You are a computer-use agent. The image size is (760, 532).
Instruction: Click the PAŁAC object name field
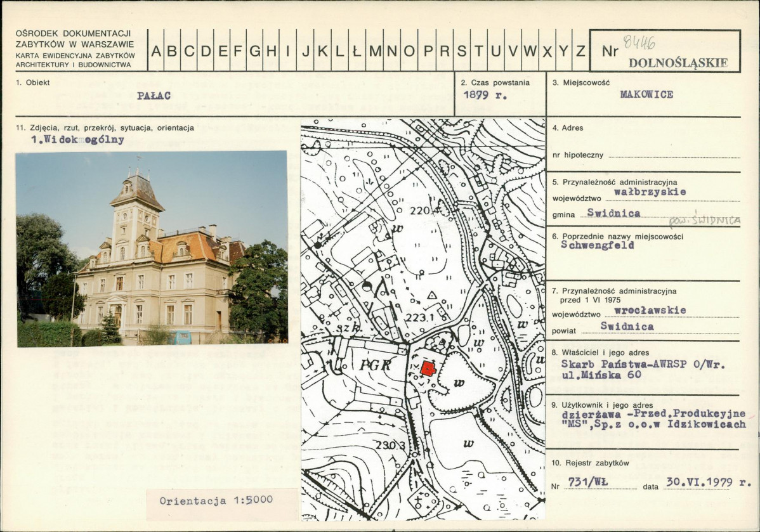tap(154, 96)
